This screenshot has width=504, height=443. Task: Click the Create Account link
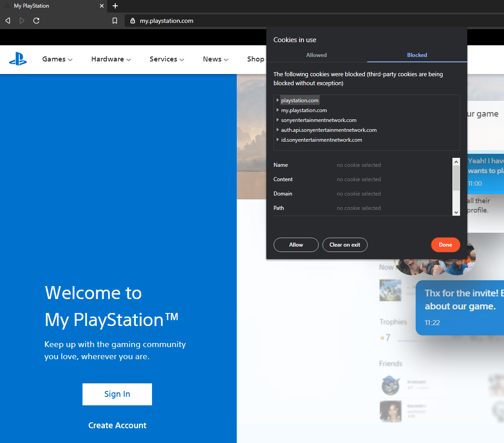[x=117, y=426]
